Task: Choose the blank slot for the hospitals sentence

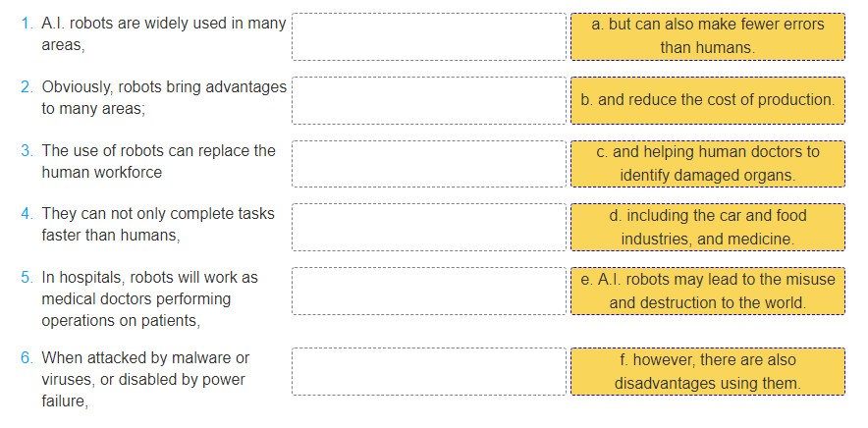Action: click(x=429, y=291)
